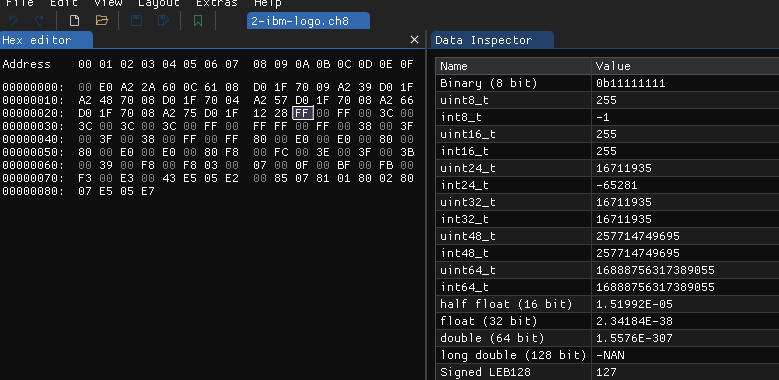Select the Hex editor panel tab
779x380 pixels.
[46, 40]
